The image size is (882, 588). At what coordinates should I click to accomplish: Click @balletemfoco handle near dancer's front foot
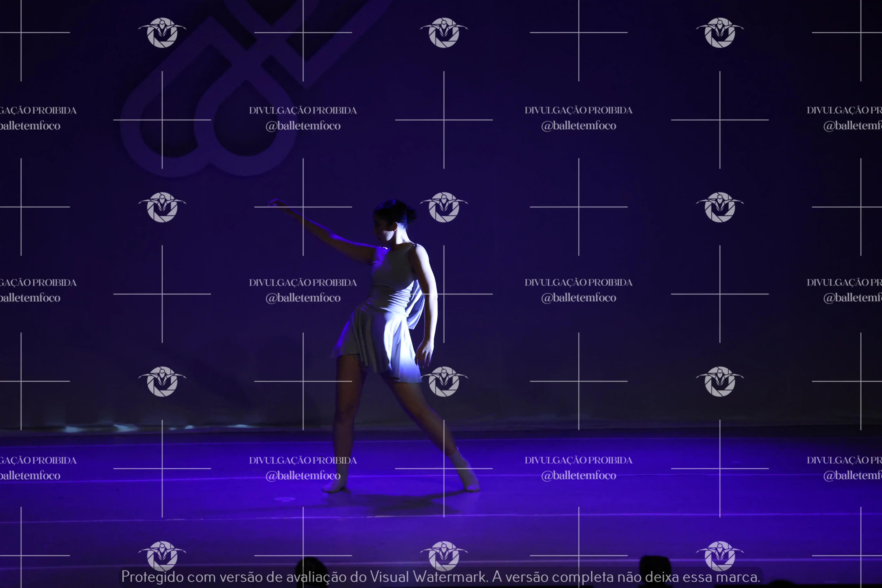pyautogui.click(x=303, y=475)
